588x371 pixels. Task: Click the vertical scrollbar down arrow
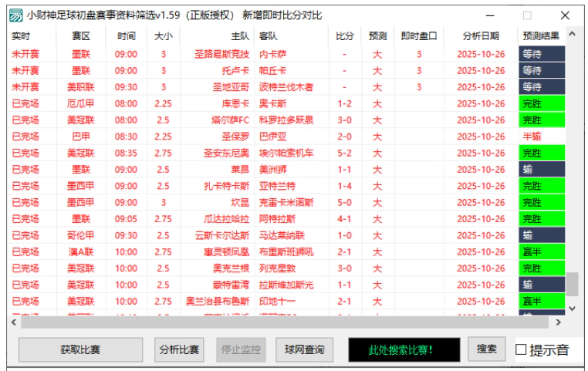(572, 307)
